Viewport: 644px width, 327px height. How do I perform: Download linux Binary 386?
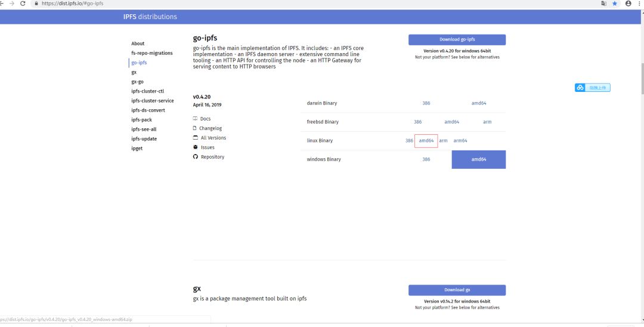[409, 140]
